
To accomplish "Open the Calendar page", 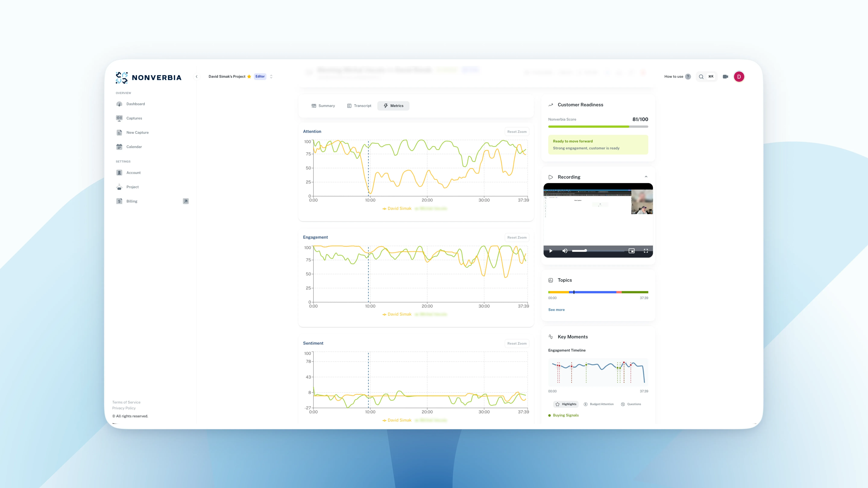I will 134,147.
